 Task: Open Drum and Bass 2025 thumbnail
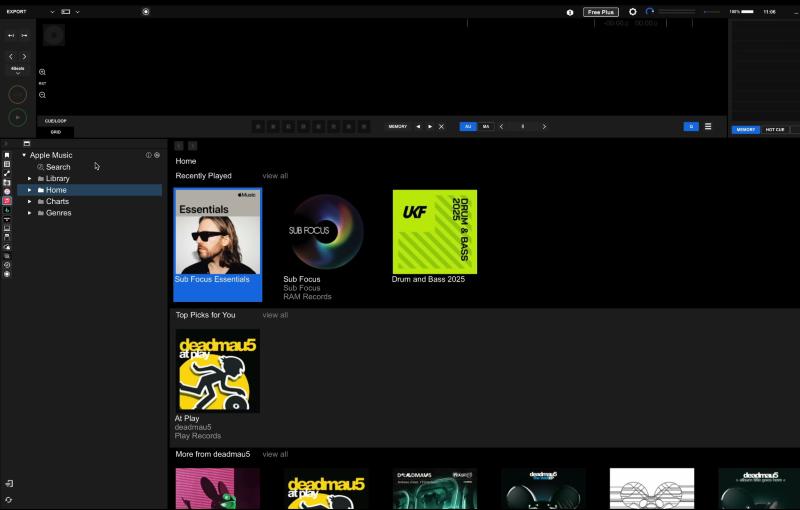pyautogui.click(x=435, y=232)
